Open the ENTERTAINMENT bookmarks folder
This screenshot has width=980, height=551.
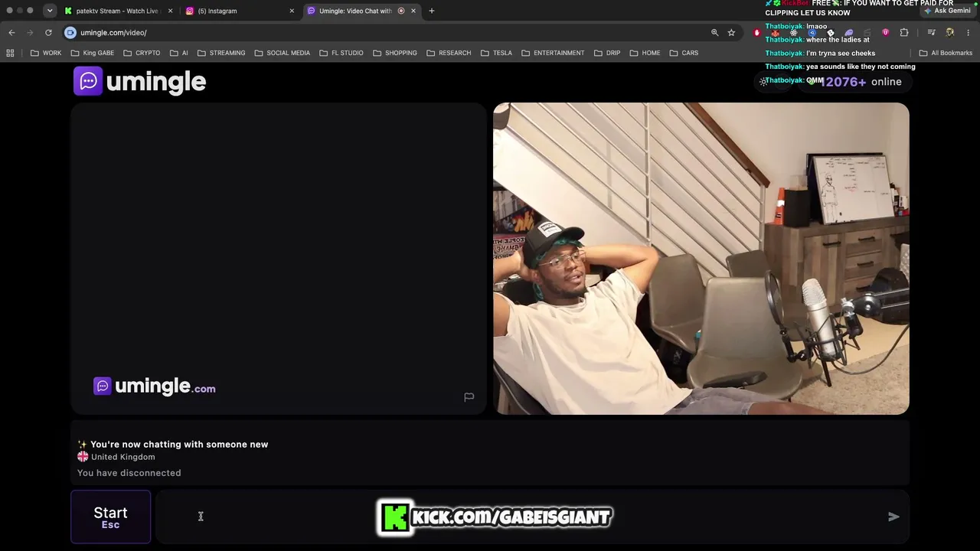[x=553, y=53]
